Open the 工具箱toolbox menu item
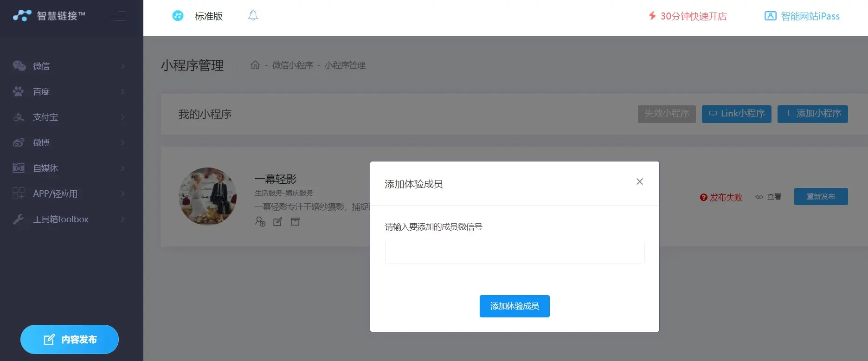 [70, 219]
